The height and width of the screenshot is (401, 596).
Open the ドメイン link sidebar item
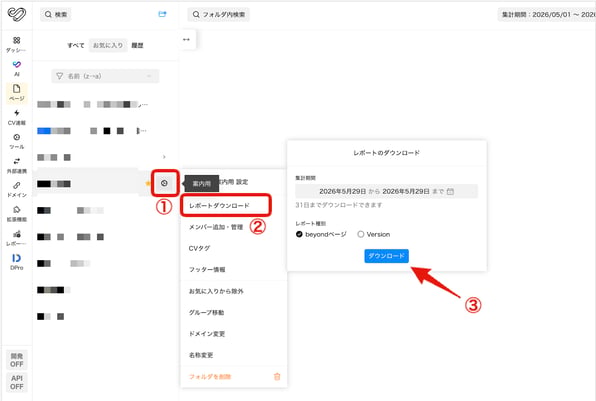[16, 190]
